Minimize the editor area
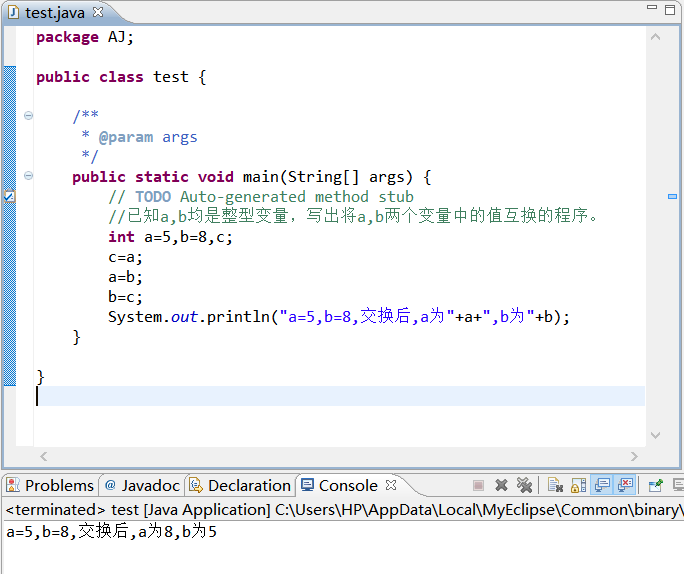This screenshot has height=574, width=684. coord(652,7)
